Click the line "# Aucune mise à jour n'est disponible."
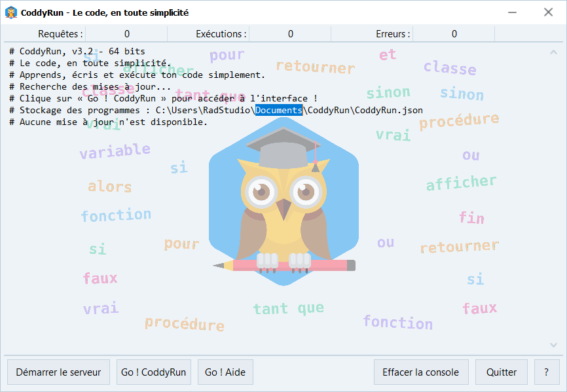The height and width of the screenshot is (392, 567). 109,122
